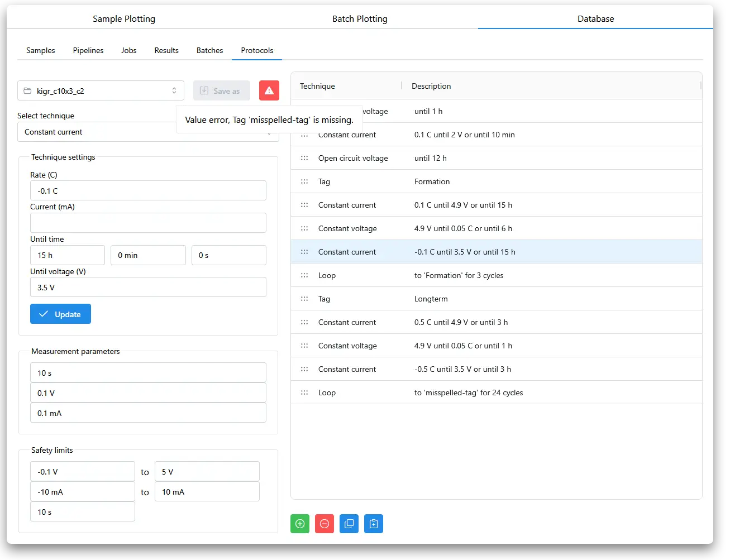Click the blue Update button

60,314
